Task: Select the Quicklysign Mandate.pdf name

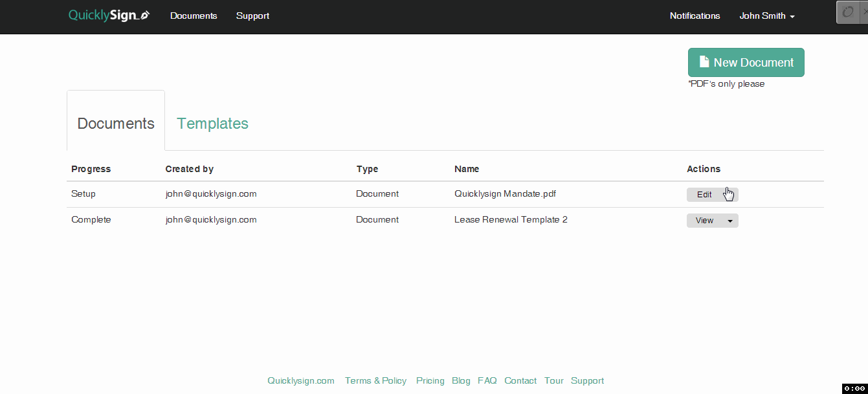Action: 505,193
